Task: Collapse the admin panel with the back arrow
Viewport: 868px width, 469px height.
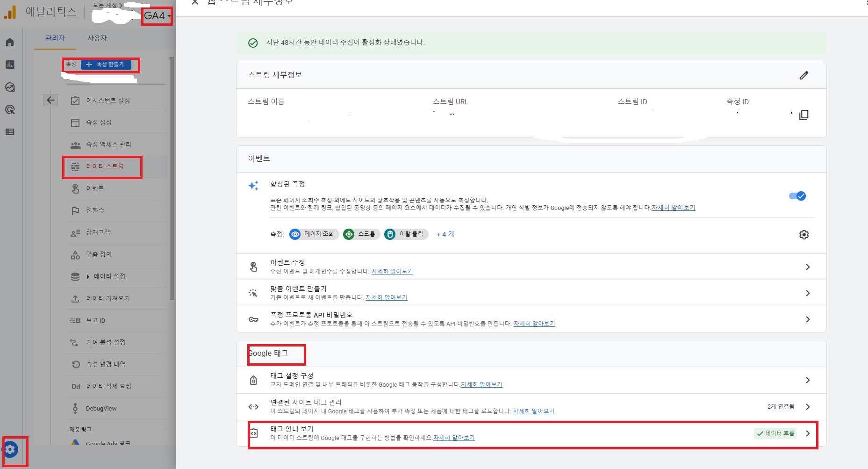Action: point(50,100)
